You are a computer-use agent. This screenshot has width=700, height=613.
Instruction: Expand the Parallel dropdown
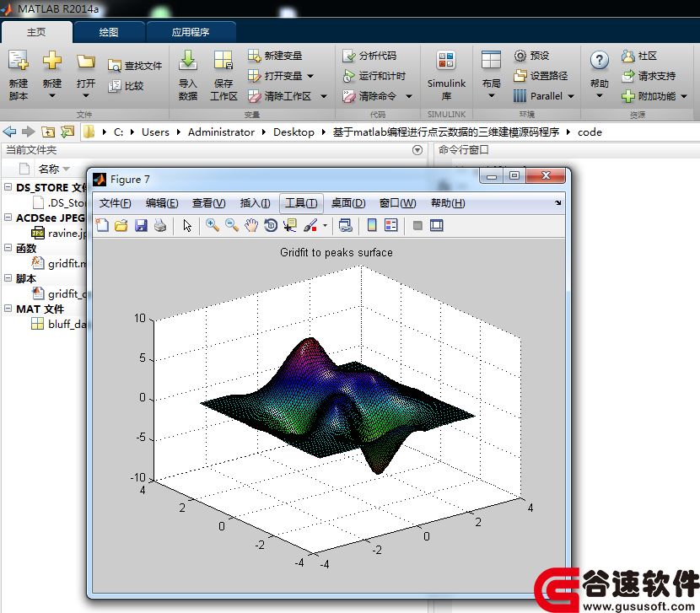tap(570, 96)
